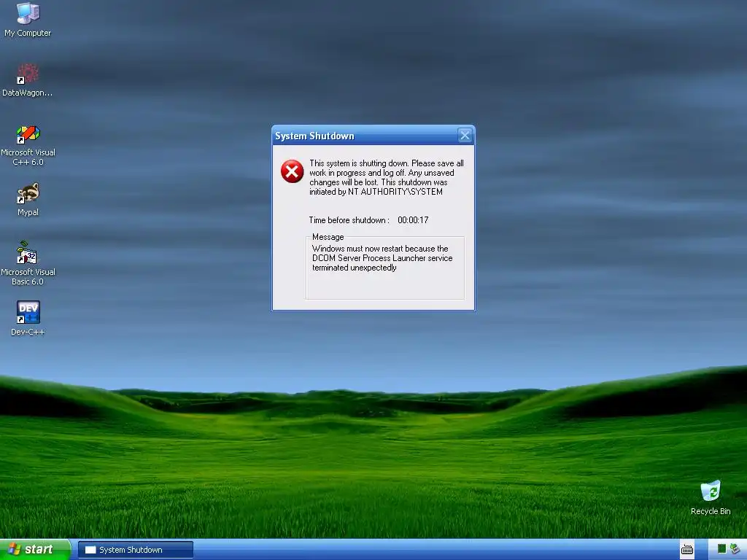The image size is (747, 560).
Task: Select Microsoft Visual C++ 6.0 shortcut
Action: pyautogui.click(x=28, y=145)
